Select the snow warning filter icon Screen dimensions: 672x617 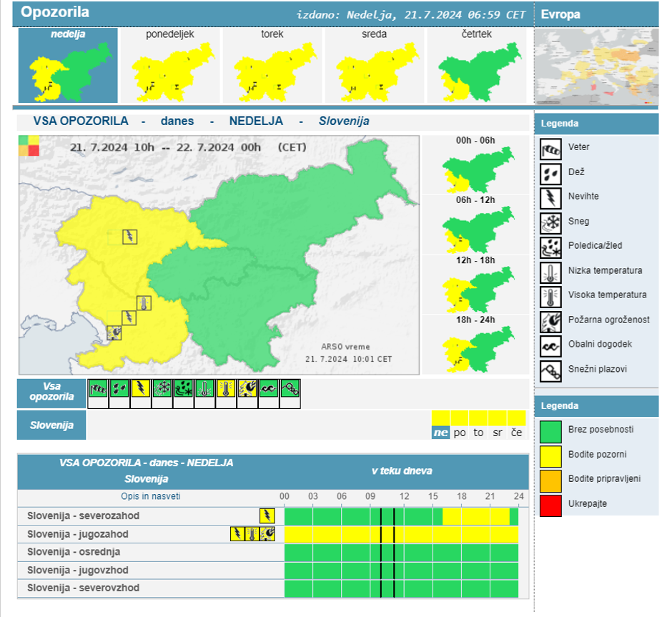162,389
